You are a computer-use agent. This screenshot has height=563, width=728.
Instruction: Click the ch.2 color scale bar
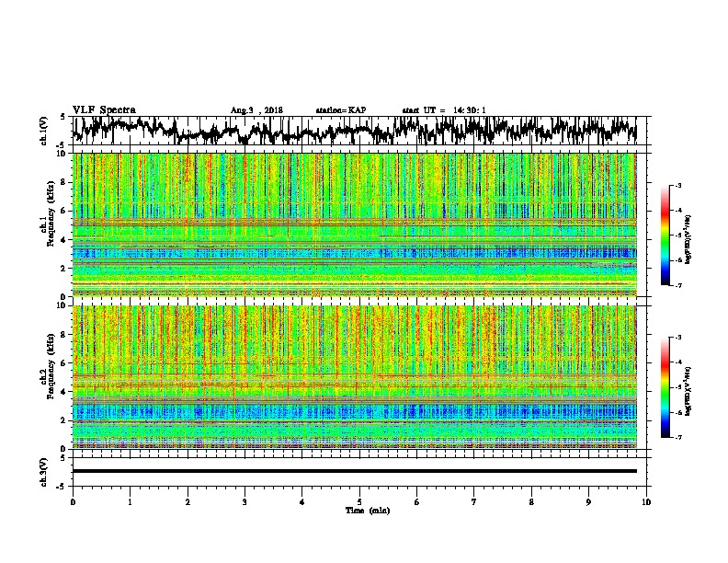click(665, 387)
